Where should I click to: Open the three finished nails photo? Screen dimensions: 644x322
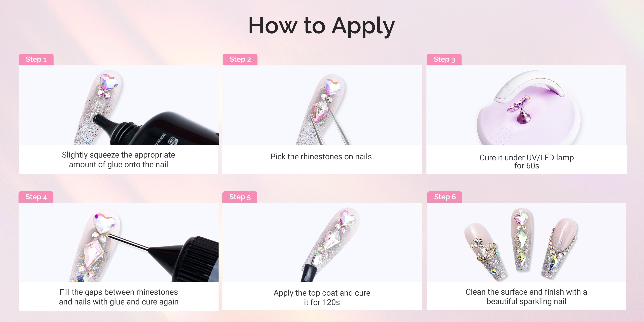[x=526, y=243]
